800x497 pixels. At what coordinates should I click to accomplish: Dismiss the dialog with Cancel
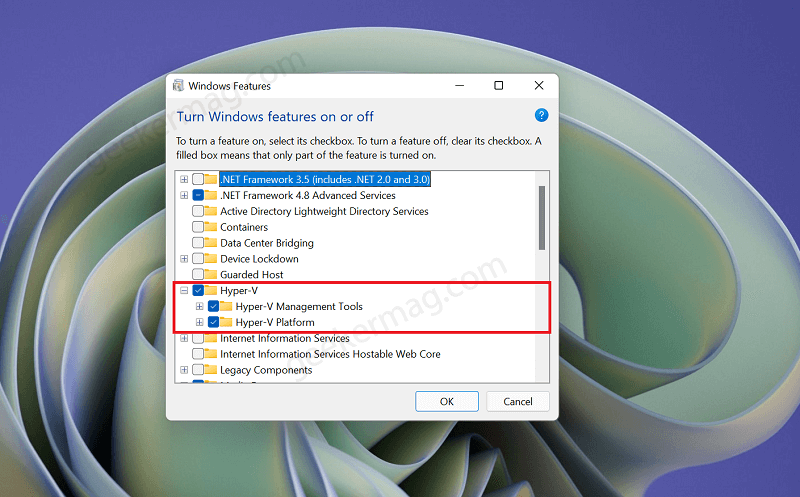[518, 401]
